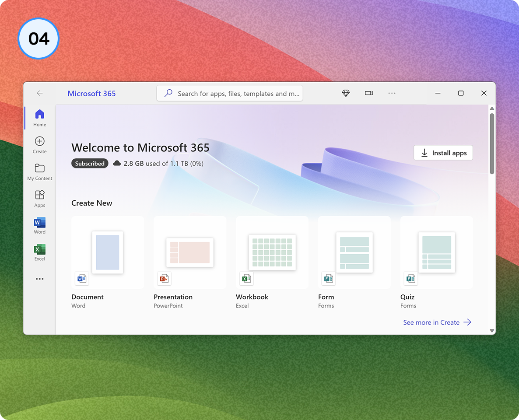Click the scrollbar up arrow
The height and width of the screenshot is (420, 519).
coord(492,108)
